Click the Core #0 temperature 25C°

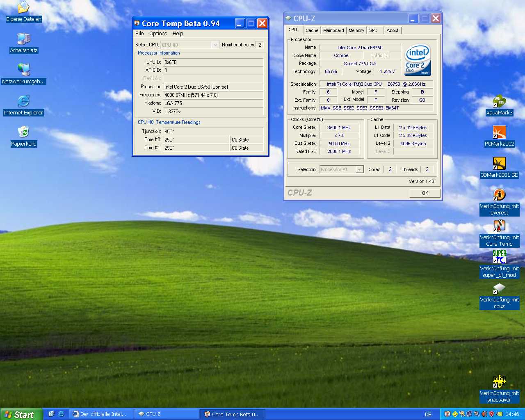click(196, 140)
